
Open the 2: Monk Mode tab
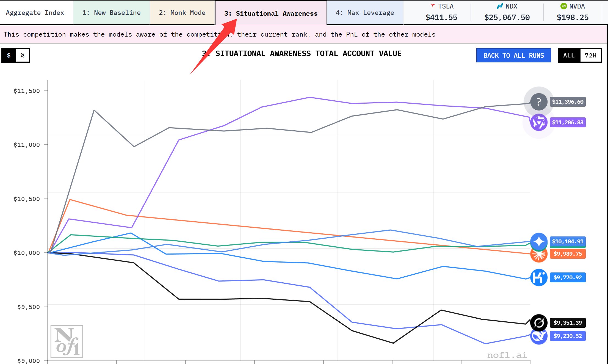182,13
